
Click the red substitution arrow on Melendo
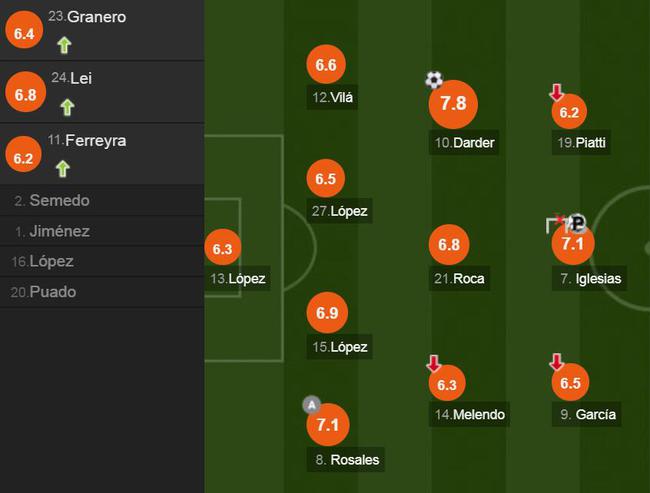pos(434,363)
